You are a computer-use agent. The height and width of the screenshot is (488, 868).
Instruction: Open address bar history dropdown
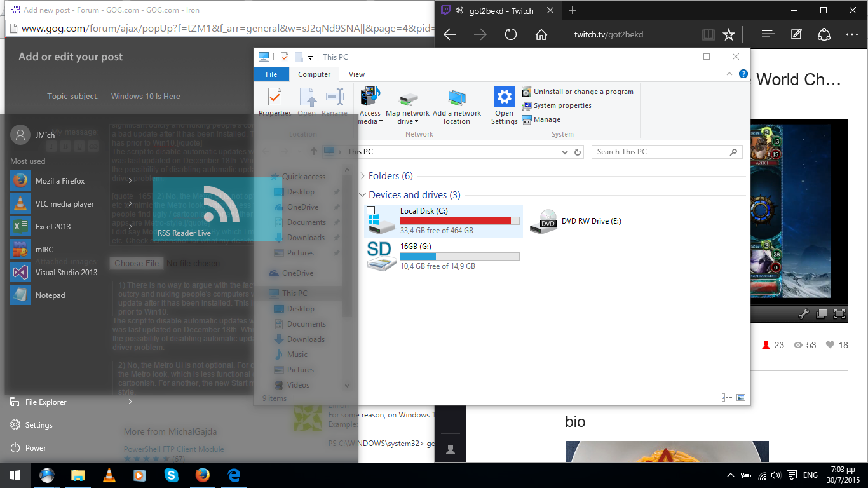(x=566, y=152)
